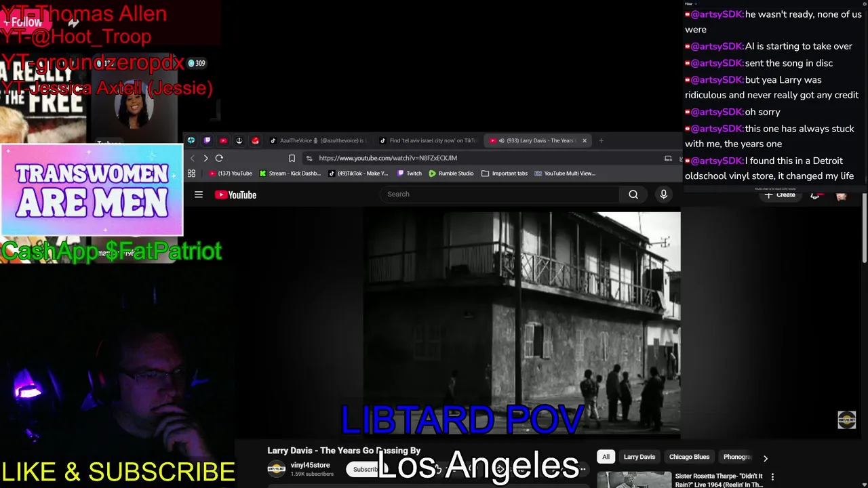Open the Sister Rosetta Tharpe video title
This screenshot has height=488, width=868.
[x=719, y=480]
